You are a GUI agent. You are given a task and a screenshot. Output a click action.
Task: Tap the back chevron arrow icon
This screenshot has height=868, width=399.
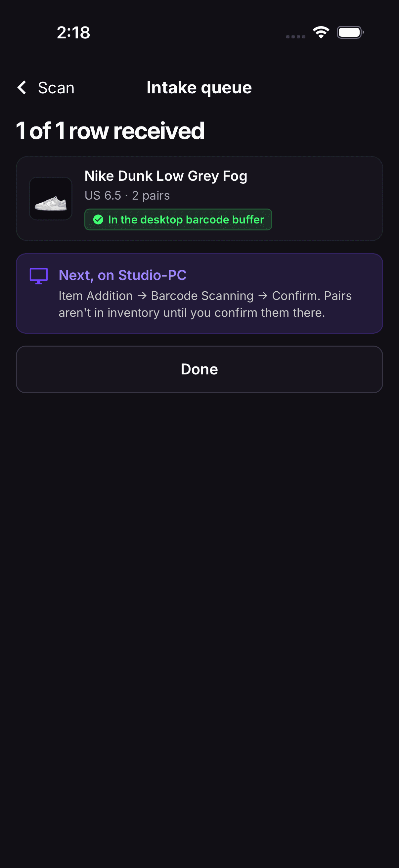(22, 88)
